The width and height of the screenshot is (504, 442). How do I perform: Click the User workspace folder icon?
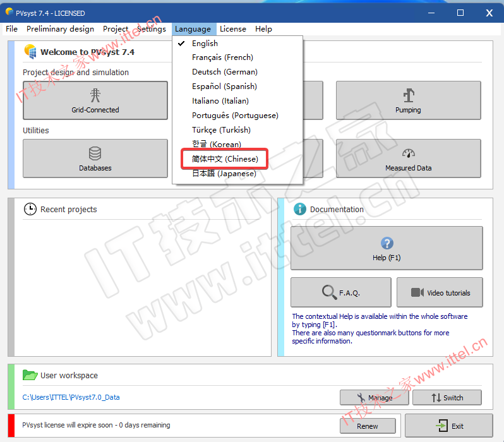tap(30, 375)
